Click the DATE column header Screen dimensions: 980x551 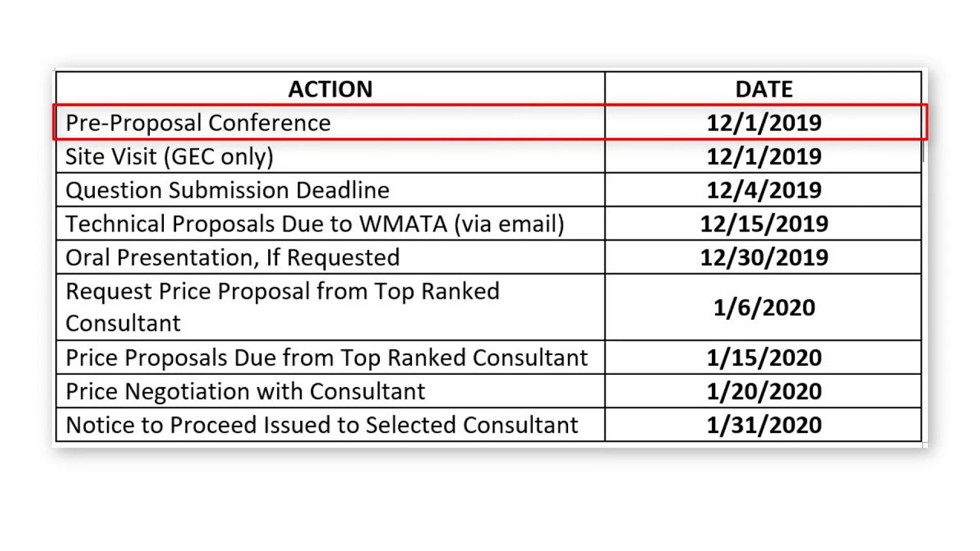click(x=763, y=90)
